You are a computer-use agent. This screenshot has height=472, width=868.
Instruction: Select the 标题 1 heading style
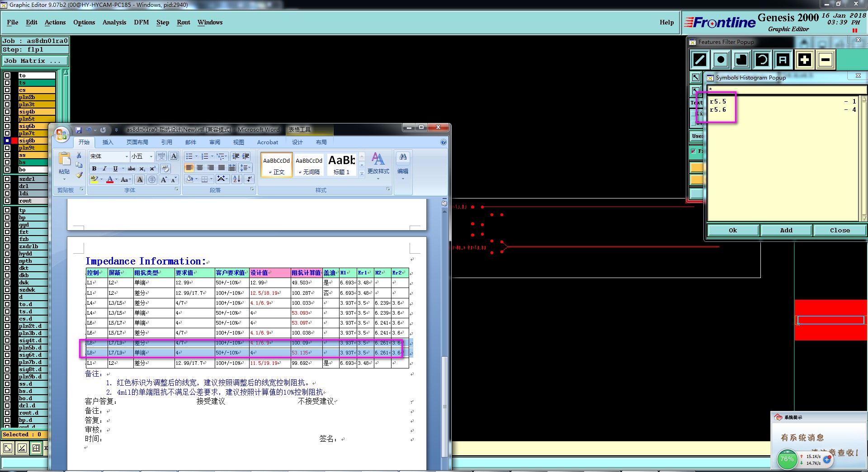[x=341, y=165]
